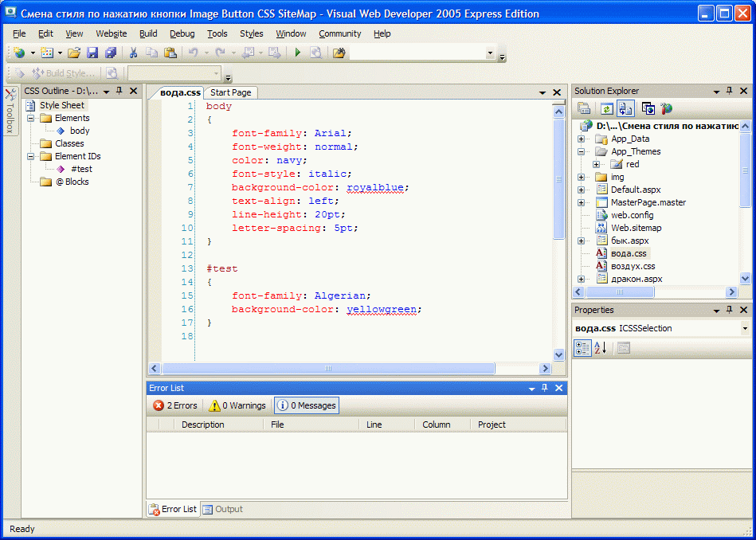Toggle auto-hide pin on Properties panel
The width and height of the screenshot is (756, 540).
[x=730, y=310]
